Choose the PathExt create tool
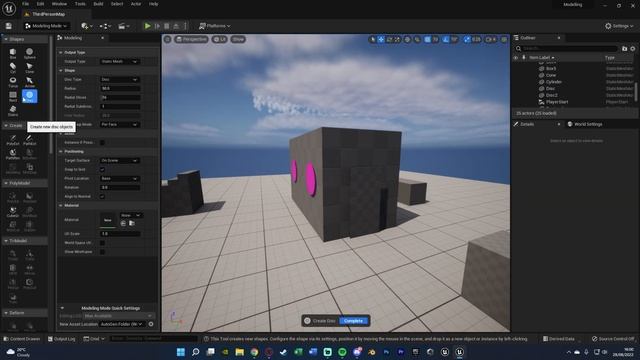Viewport: 640px width, 360px height. [29, 140]
